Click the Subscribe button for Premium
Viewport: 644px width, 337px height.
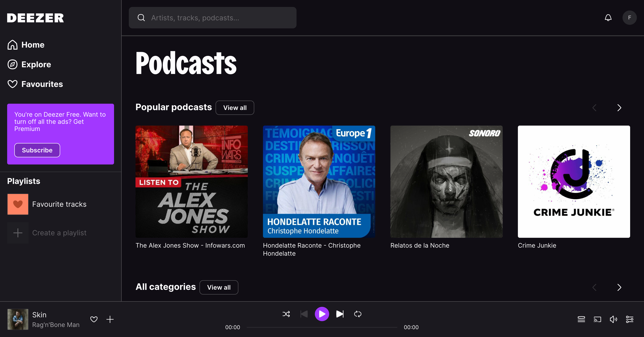(37, 150)
